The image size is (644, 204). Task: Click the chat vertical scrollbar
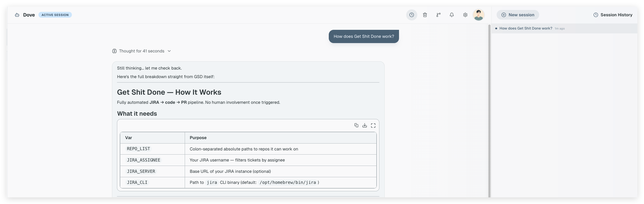tap(489, 110)
